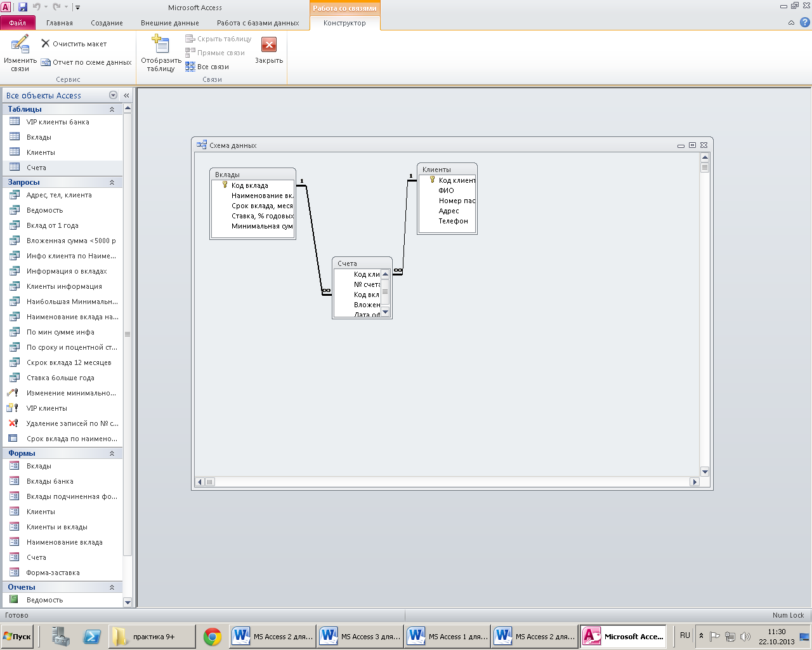This screenshot has height=650, width=812.
Task: Select the Конструктор ribbon tab
Action: (x=344, y=23)
